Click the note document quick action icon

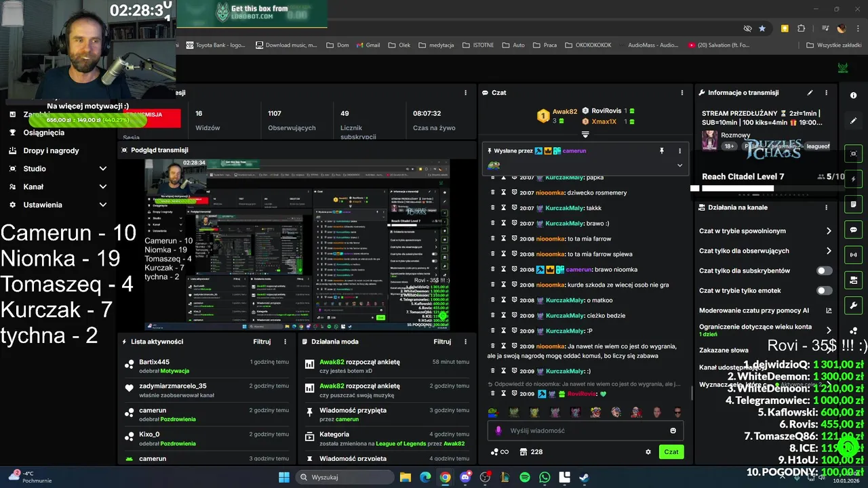pyautogui.click(x=854, y=204)
